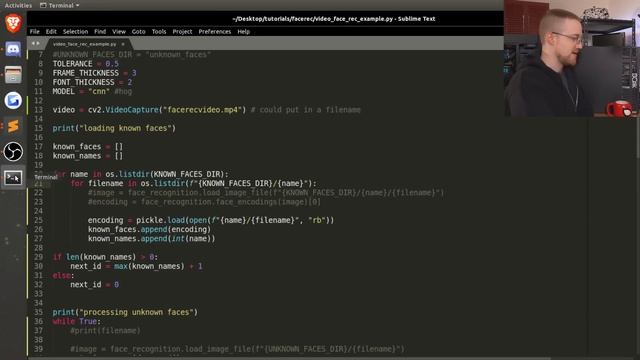
Task: Click the Activities button
Action: [18, 5]
